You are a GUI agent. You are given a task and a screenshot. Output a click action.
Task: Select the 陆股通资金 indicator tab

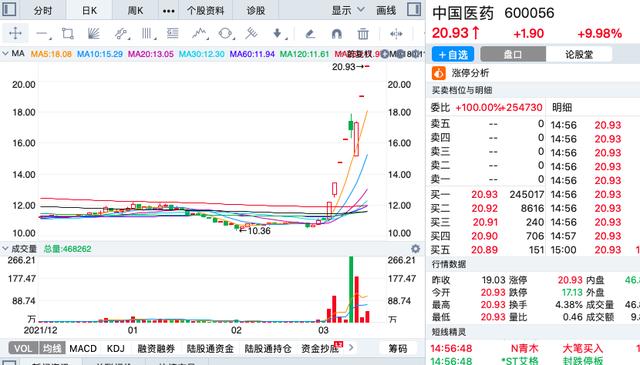click(210, 348)
